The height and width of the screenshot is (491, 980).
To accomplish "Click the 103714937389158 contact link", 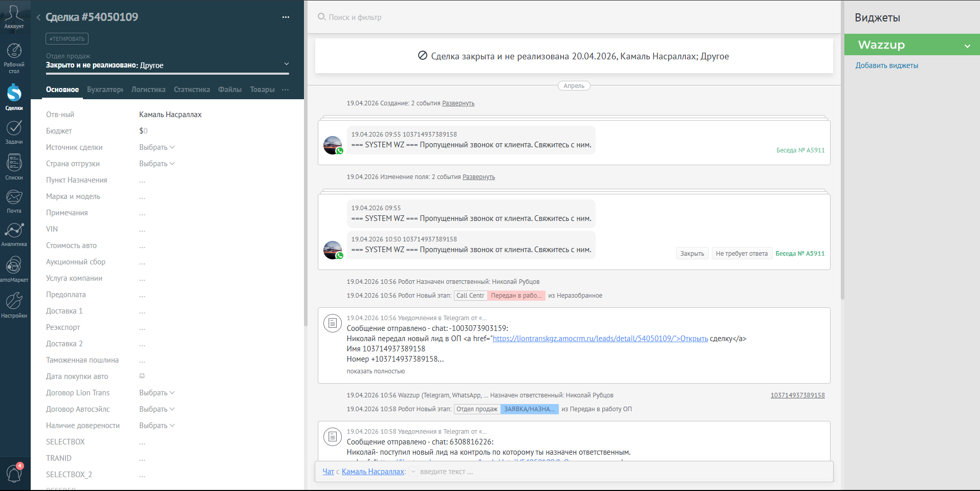I will coord(797,395).
